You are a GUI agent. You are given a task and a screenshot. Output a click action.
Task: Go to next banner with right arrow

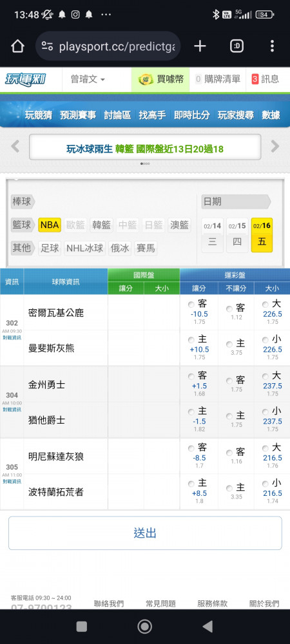coord(275,146)
